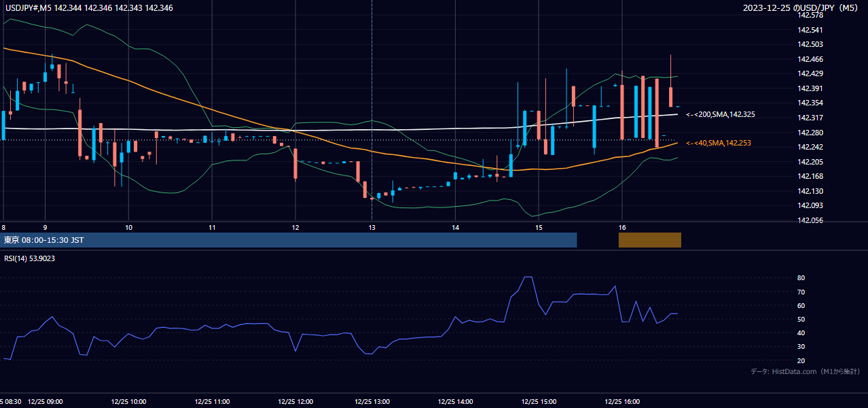
Task: Click price axis value 142.130
Action: (810, 191)
